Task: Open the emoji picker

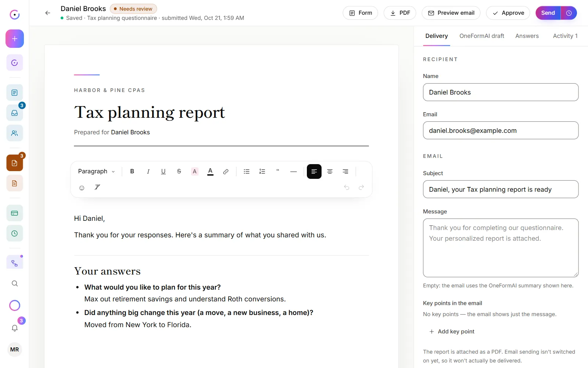Action: (x=82, y=188)
